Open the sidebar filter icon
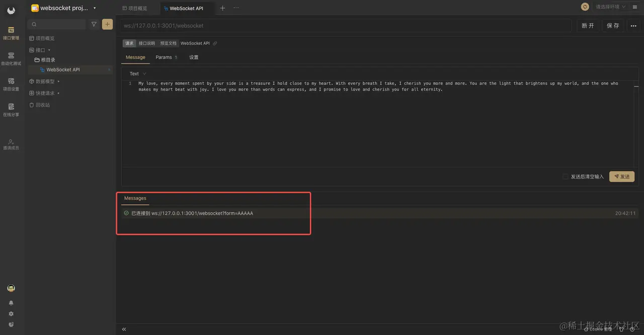The height and width of the screenshot is (335, 644). coord(94,24)
